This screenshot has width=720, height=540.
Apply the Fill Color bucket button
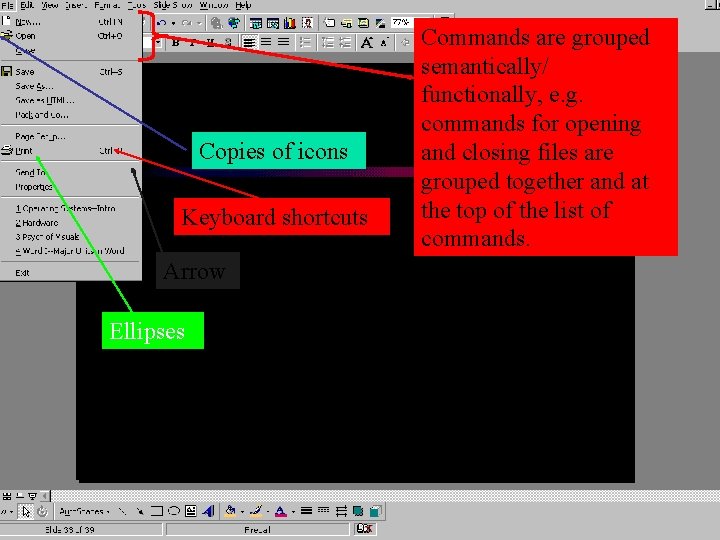click(x=231, y=511)
